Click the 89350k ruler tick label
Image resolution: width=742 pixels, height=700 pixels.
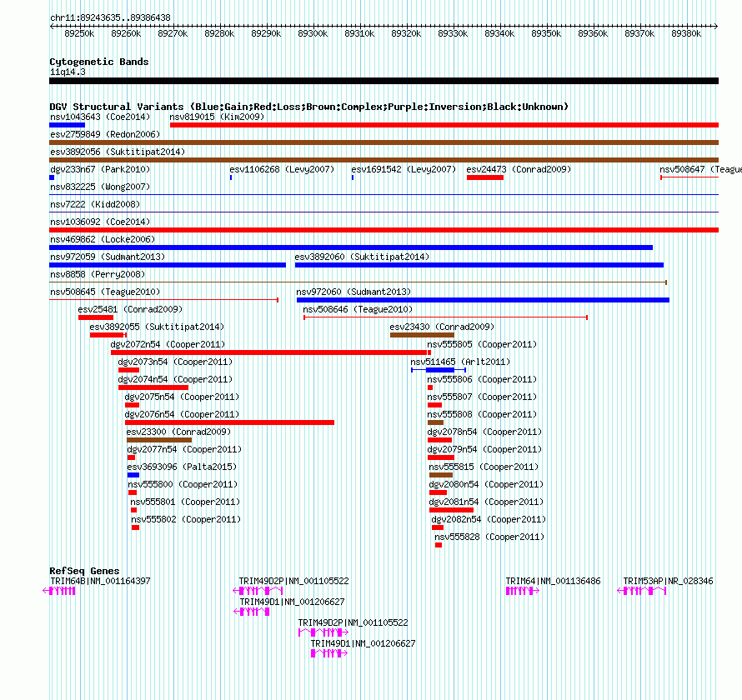tap(546, 33)
